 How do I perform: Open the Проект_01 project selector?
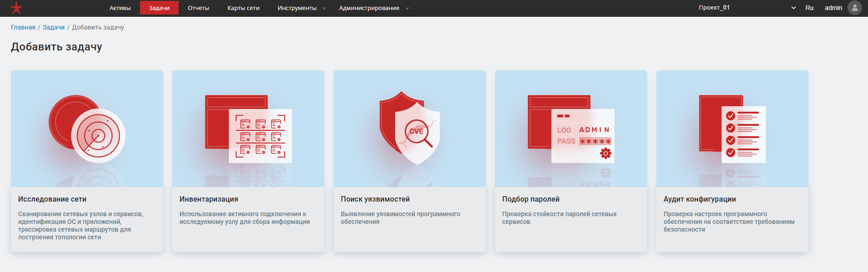tap(747, 8)
